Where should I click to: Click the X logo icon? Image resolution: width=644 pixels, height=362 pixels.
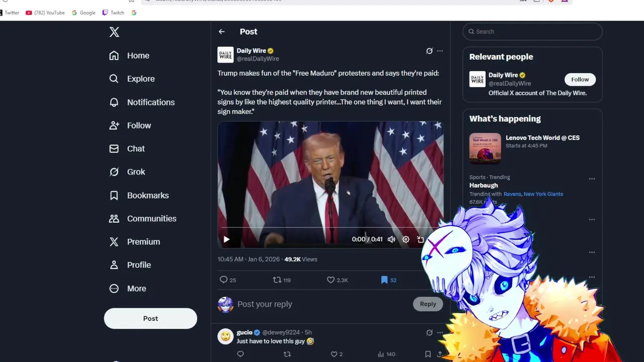(114, 32)
